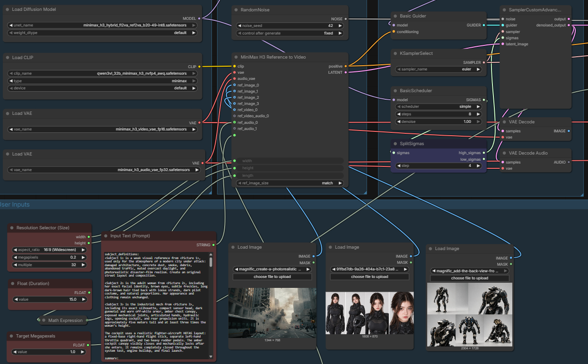Click the denoise 1.00 value field
588x364 pixels.
pos(439,121)
